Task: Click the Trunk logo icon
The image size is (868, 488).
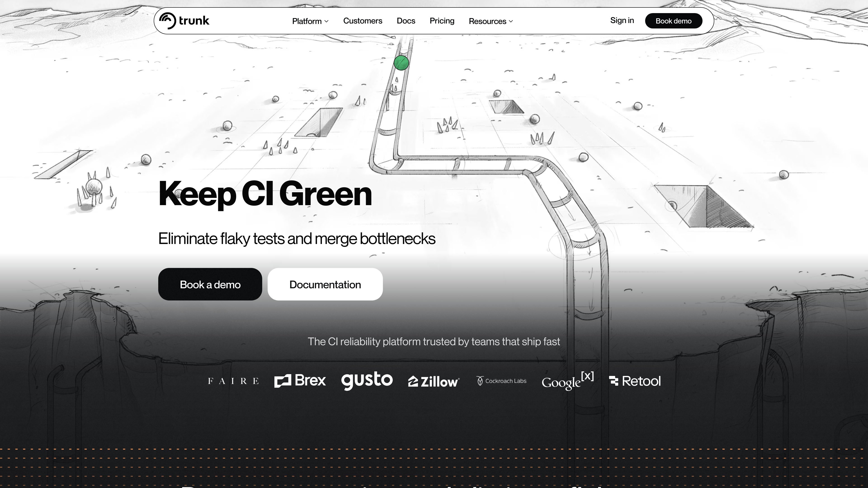Action: click(167, 21)
